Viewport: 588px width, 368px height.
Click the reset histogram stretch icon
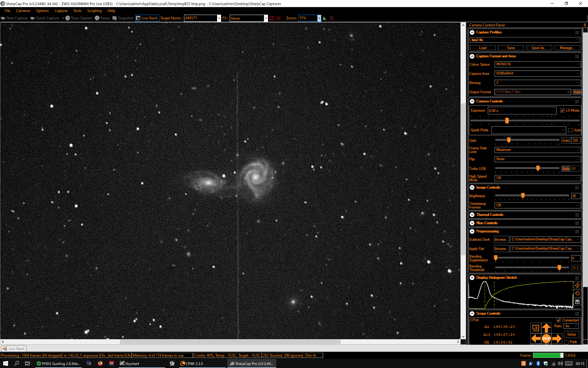pos(577,294)
